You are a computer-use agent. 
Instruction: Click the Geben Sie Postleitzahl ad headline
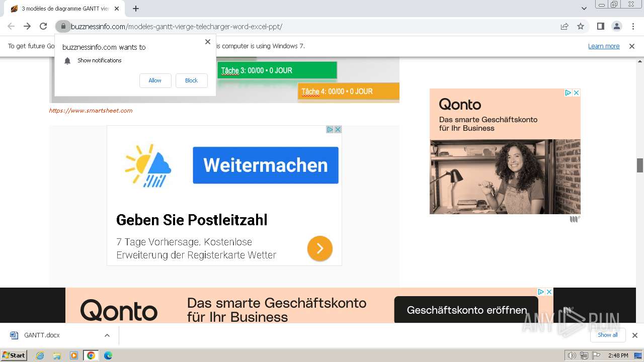pyautogui.click(x=192, y=220)
